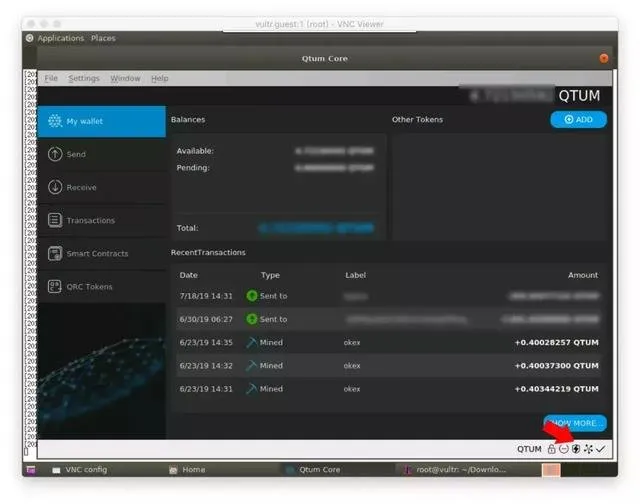Open the Transactions page label
The width and height of the screenshot is (640, 504).
click(91, 220)
